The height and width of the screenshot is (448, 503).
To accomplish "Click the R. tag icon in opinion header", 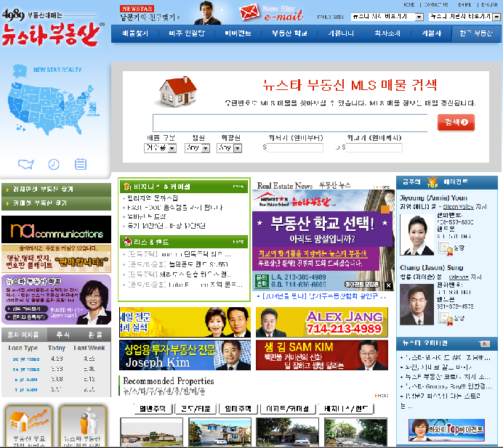I will (x=484, y=343).
